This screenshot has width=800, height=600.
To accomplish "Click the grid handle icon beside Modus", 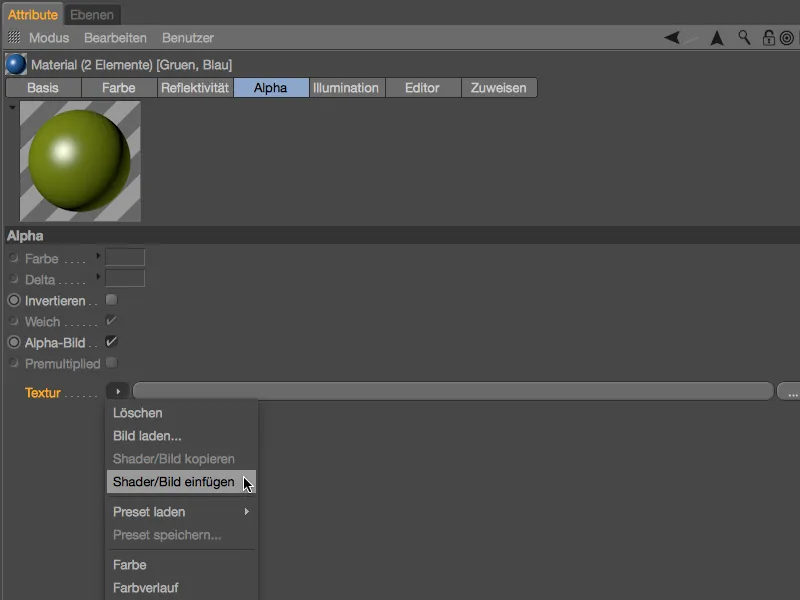I will [x=14, y=37].
